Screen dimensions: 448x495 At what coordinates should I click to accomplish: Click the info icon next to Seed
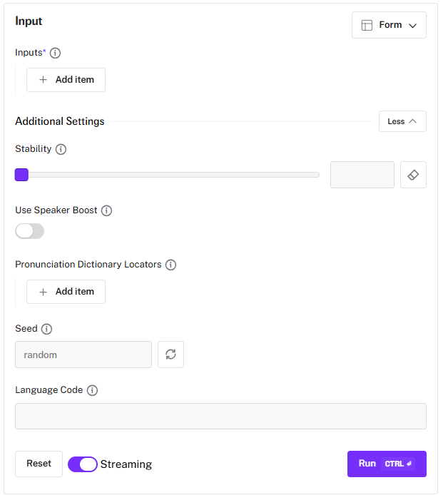46,329
